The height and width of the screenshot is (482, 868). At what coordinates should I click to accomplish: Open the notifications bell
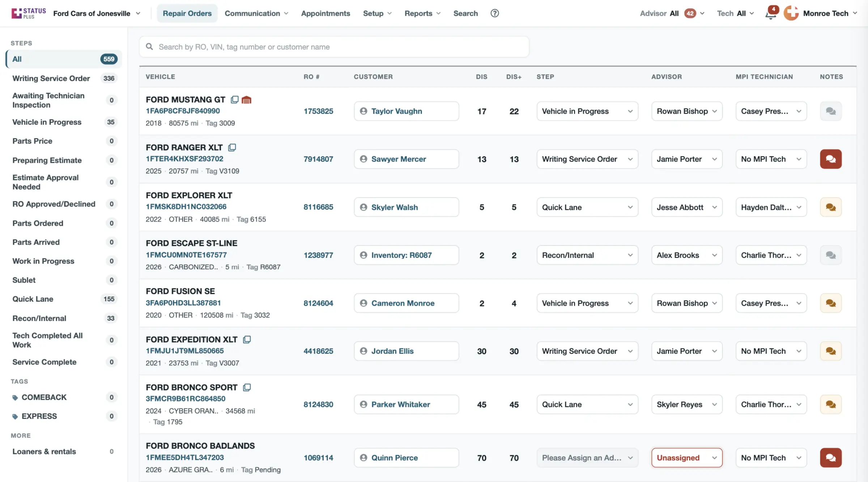click(771, 14)
